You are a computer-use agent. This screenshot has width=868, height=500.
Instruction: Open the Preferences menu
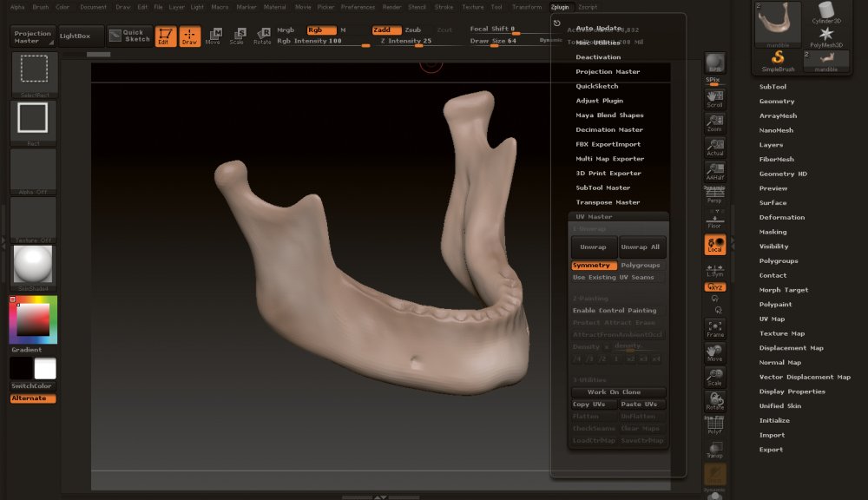(358, 7)
